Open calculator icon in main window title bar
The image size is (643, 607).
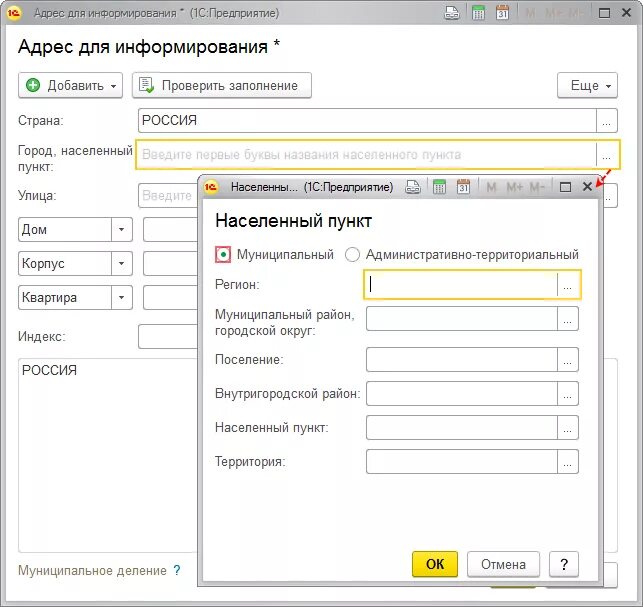(x=478, y=13)
